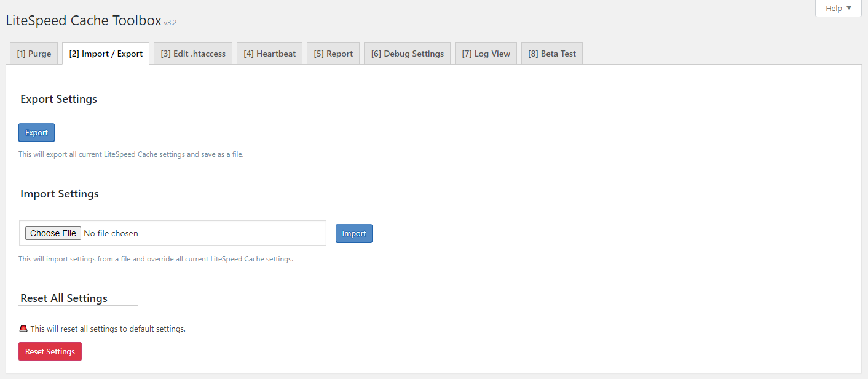Switch to the [6] Debug Settings tab
This screenshot has height=379, width=868.
pos(407,54)
